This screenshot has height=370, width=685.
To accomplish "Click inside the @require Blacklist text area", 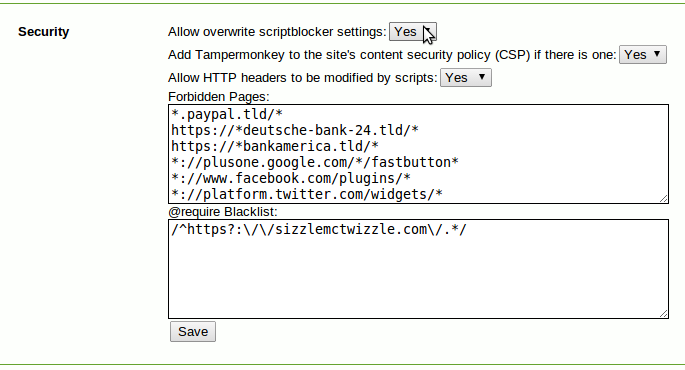I will [418, 269].
